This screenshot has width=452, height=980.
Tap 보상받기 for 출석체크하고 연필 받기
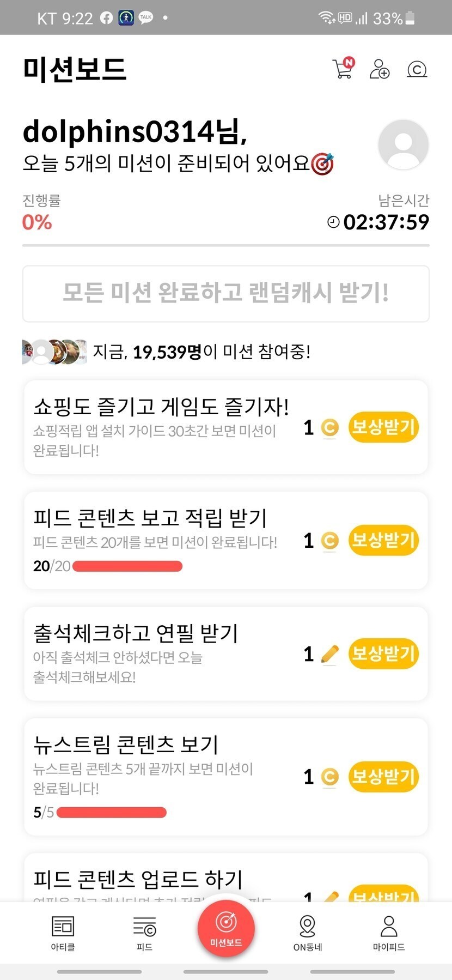coord(383,653)
